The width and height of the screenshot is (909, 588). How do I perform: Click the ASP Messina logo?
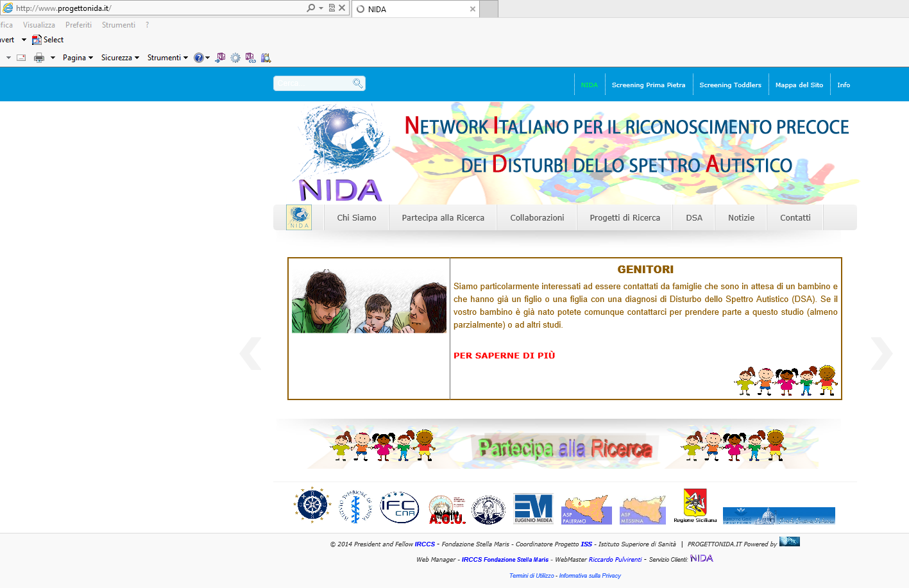643,510
